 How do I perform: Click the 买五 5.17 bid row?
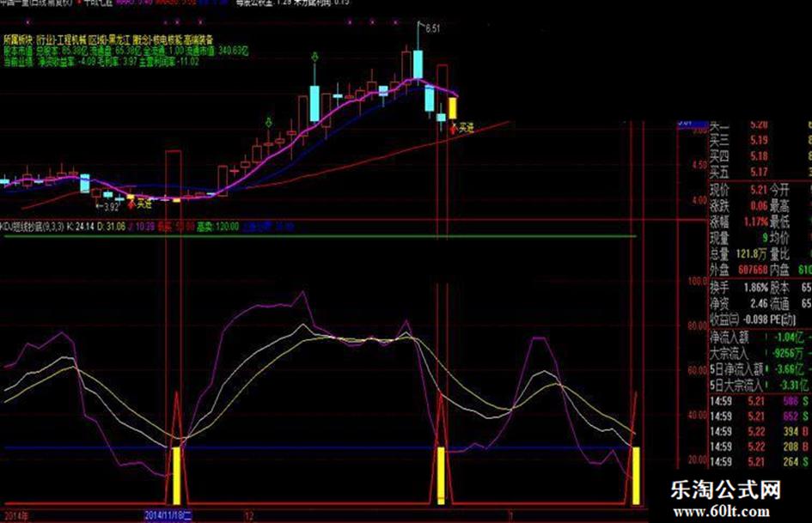click(x=760, y=172)
